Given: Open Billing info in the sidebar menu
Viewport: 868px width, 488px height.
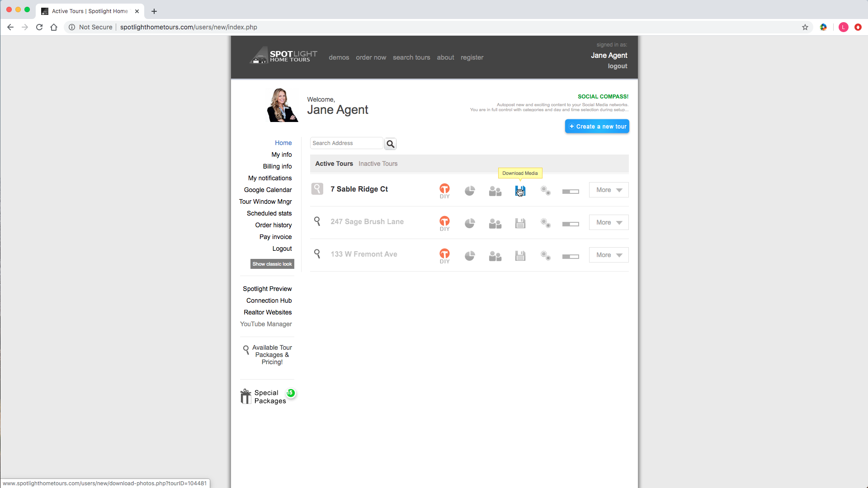Looking at the screenshot, I should tap(277, 166).
